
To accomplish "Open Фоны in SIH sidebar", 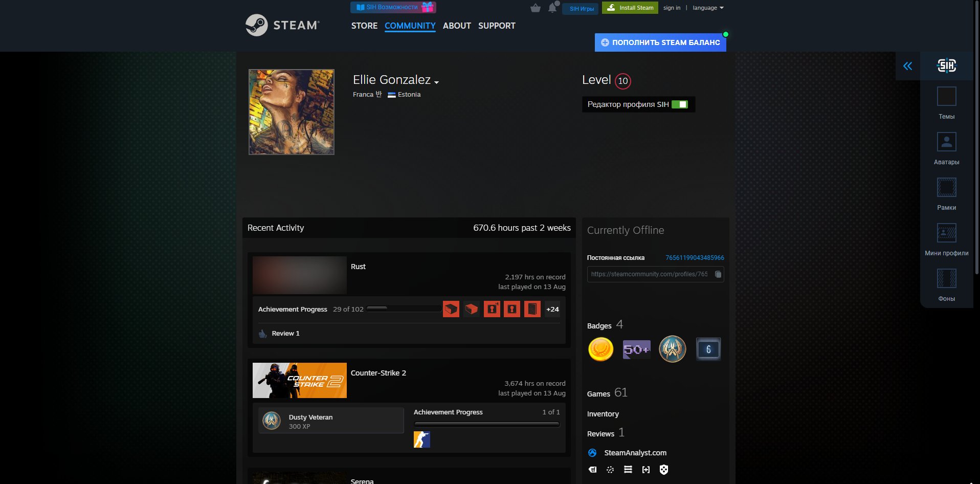I will 946,285.
